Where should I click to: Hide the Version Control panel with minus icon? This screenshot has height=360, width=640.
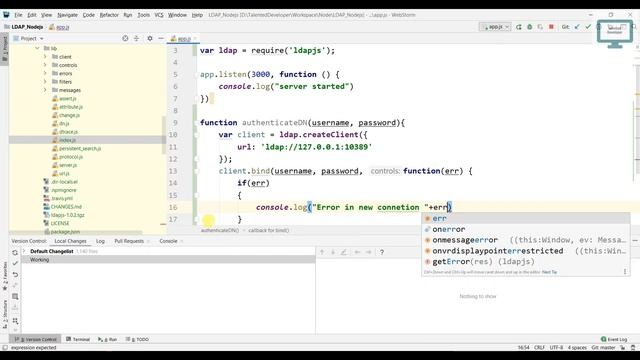635,241
